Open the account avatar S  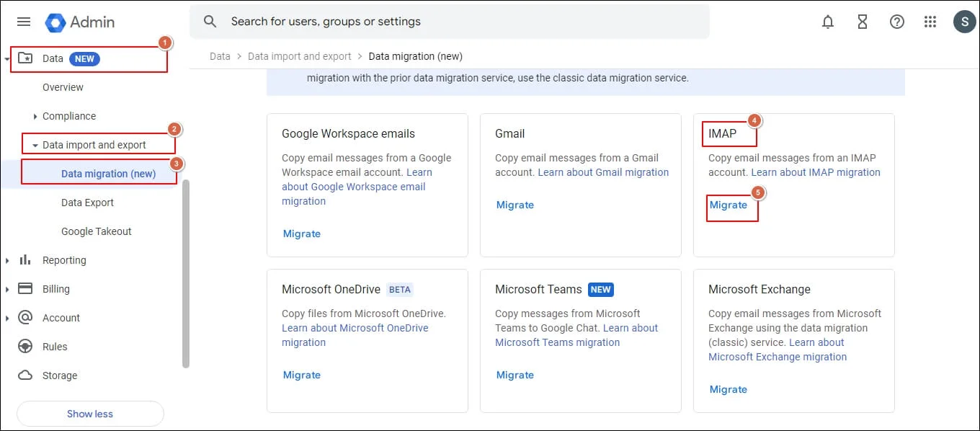click(x=965, y=22)
